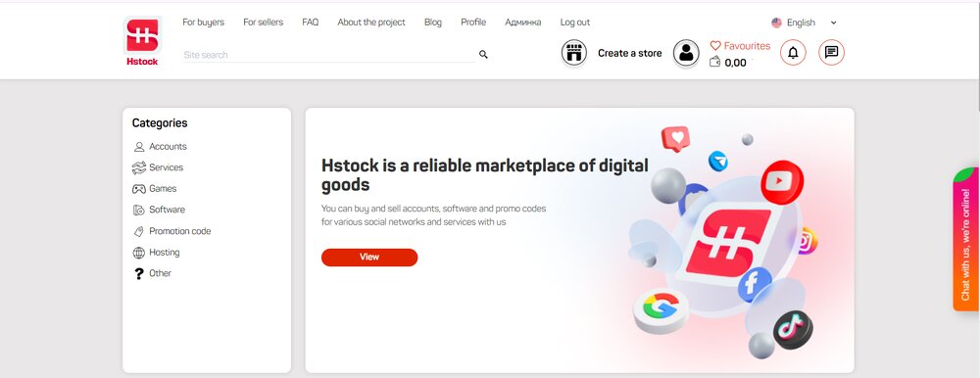
Task: Click the Other question mark icon
Action: 139,273
